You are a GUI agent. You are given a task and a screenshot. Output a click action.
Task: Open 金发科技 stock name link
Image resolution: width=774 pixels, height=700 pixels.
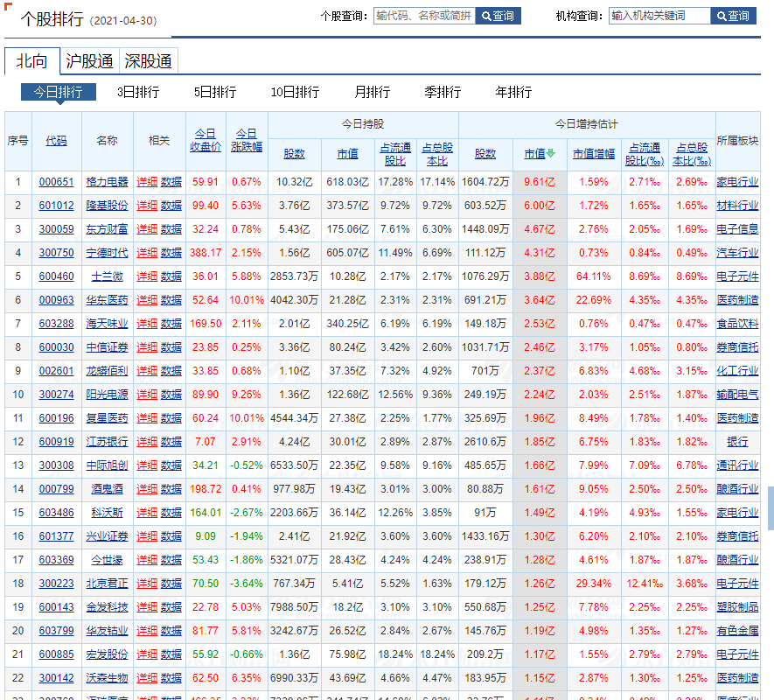107,607
